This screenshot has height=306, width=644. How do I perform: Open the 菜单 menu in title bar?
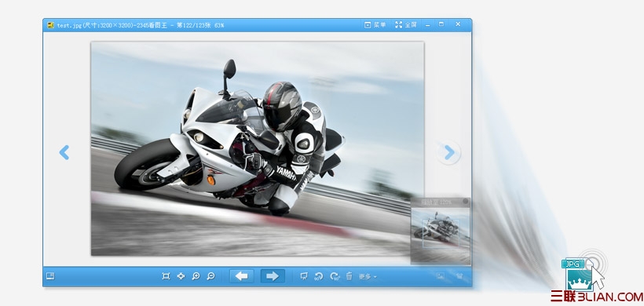[x=375, y=25]
